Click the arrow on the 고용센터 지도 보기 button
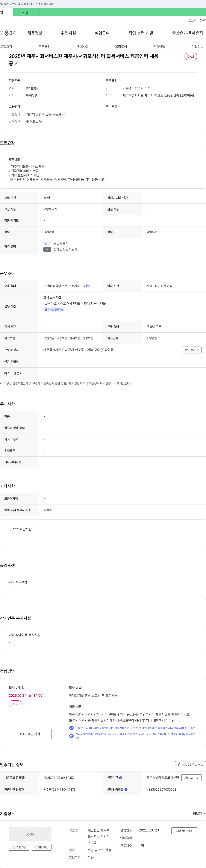This screenshot has height=868, width=206. click(198, 778)
